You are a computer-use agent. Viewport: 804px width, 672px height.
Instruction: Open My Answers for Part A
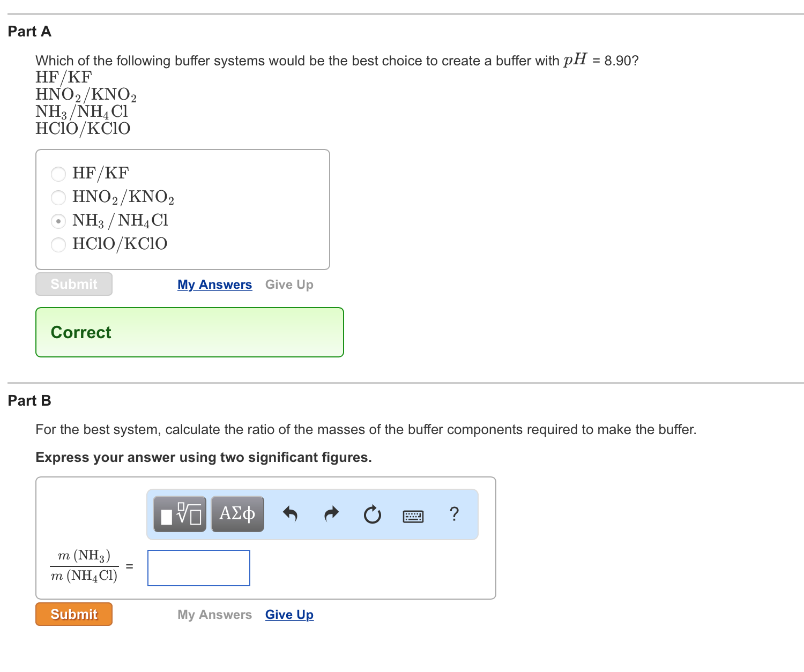[214, 285]
